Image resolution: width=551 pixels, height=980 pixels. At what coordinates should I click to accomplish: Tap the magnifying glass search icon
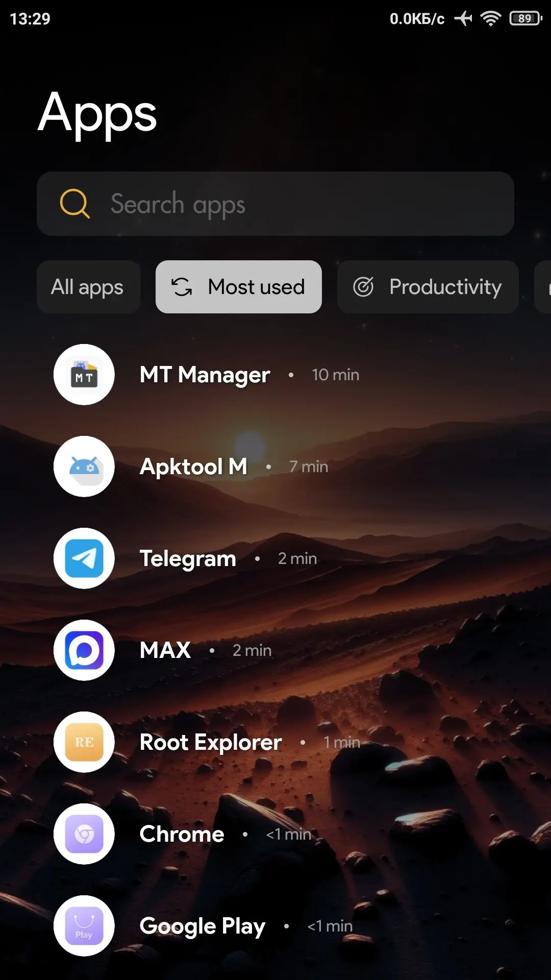[x=74, y=204]
